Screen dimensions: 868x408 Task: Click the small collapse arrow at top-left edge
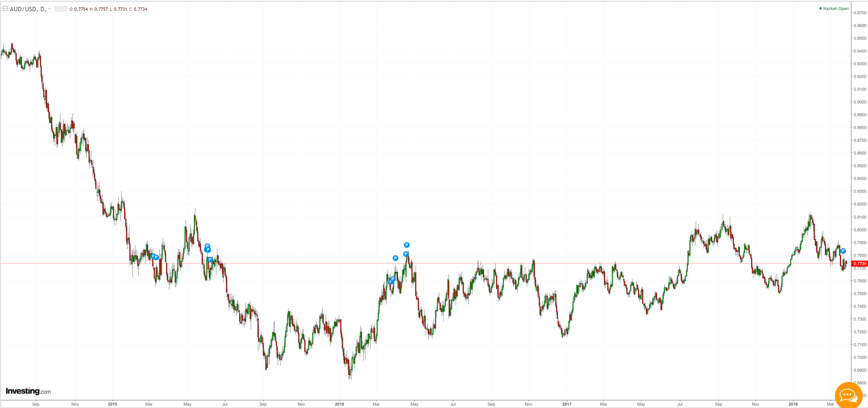(6, 1)
